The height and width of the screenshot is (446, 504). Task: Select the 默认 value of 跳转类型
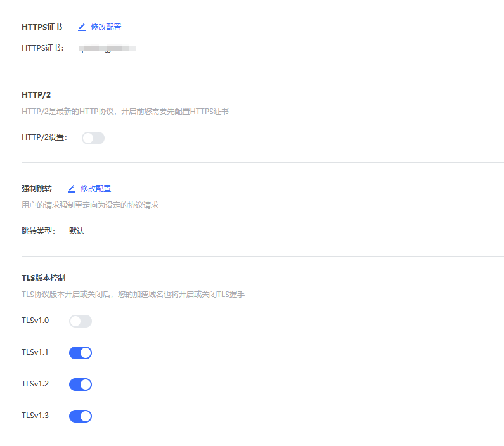77,231
